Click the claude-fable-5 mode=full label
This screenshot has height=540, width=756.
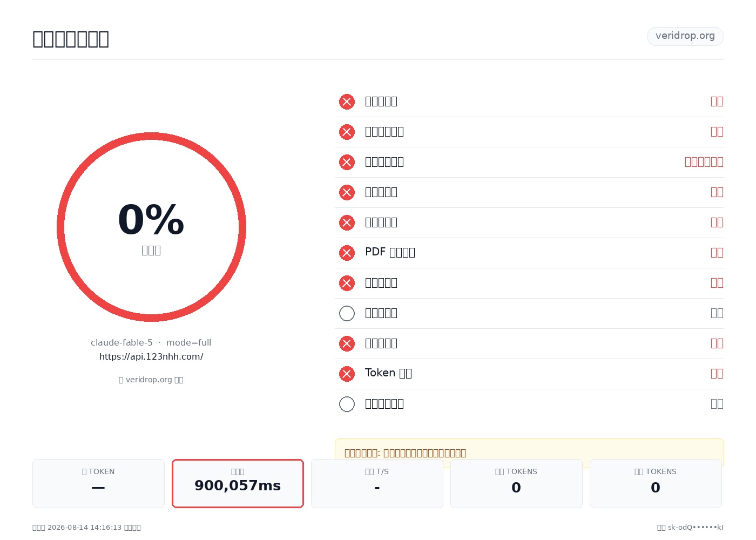(x=151, y=342)
